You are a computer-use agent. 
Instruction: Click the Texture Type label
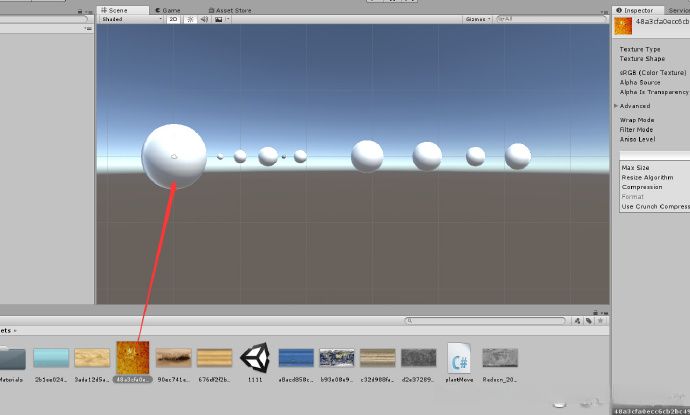tap(640, 49)
